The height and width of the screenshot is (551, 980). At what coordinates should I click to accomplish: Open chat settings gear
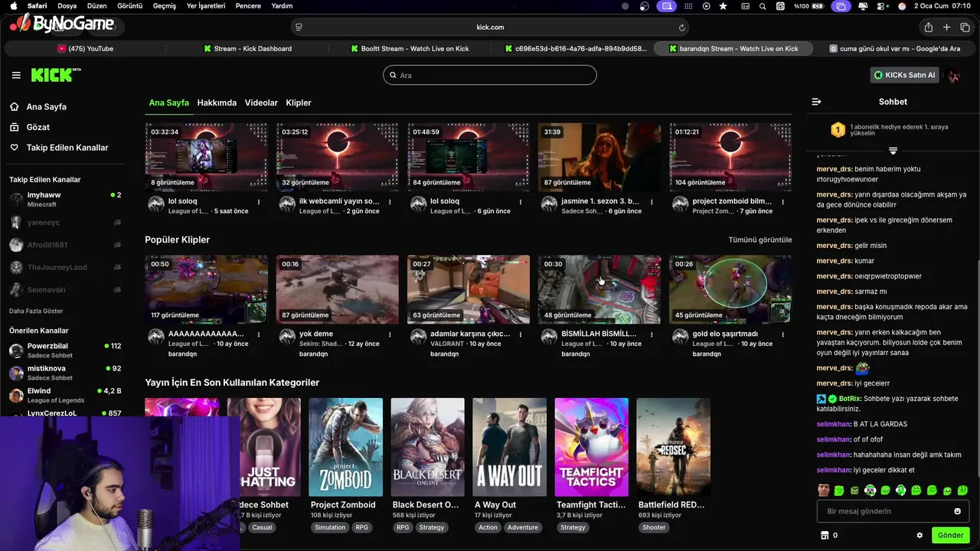pos(920,535)
